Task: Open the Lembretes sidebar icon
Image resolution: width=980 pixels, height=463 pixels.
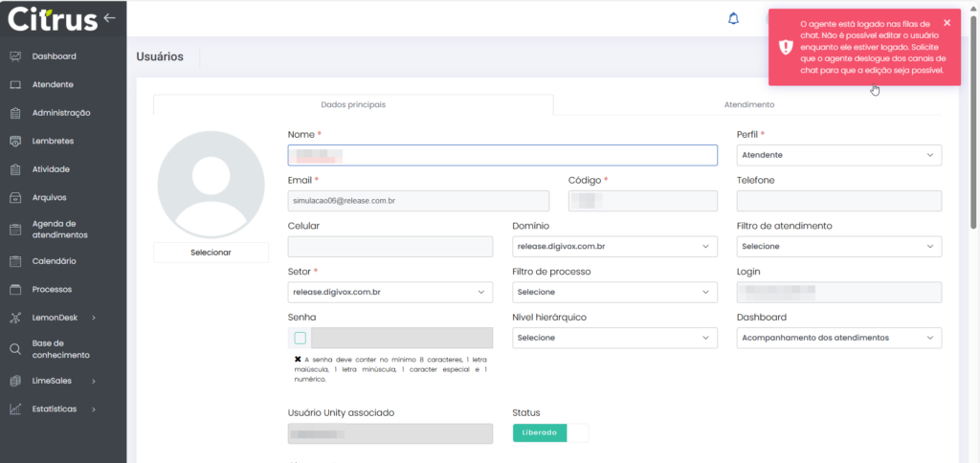Action: point(15,142)
